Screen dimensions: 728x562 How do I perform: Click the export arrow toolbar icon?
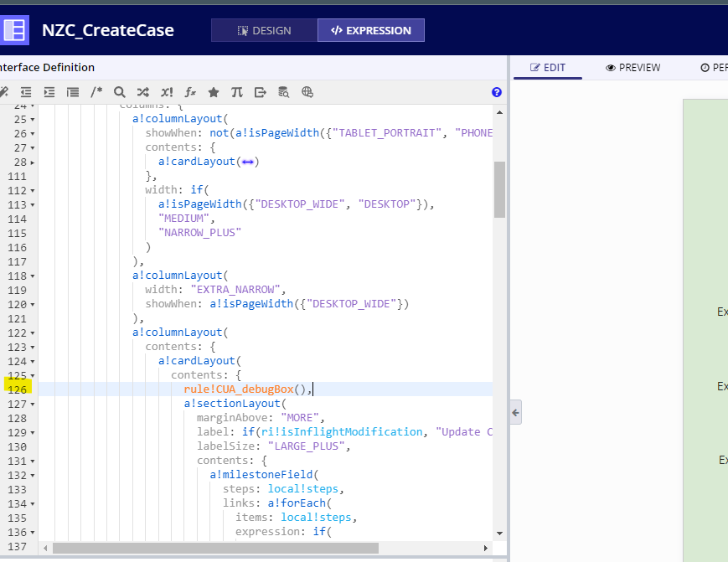click(x=261, y=92)
